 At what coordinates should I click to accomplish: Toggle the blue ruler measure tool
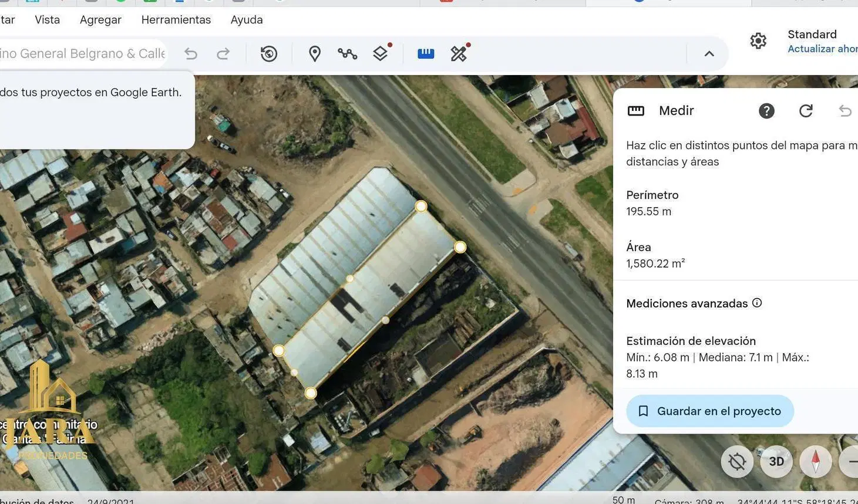(x=426, y=54)
